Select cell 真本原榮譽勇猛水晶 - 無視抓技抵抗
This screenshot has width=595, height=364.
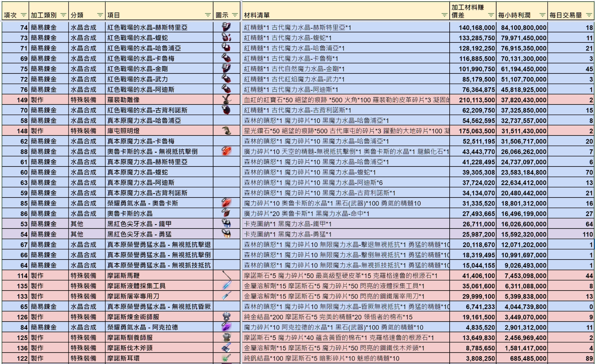click(x=159, y=265)
